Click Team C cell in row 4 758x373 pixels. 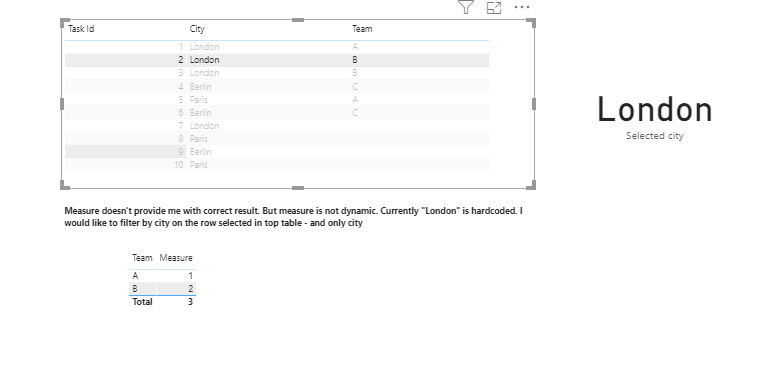[x=355, y=87]
